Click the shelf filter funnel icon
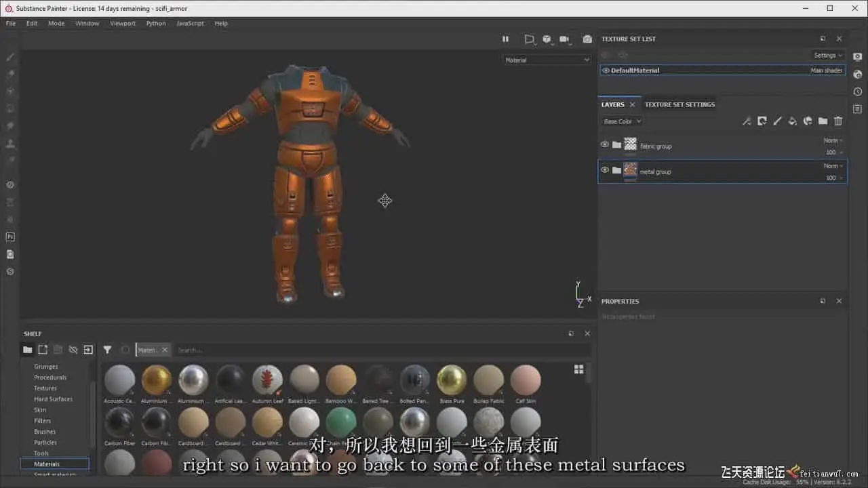 [x=107, y=350]
